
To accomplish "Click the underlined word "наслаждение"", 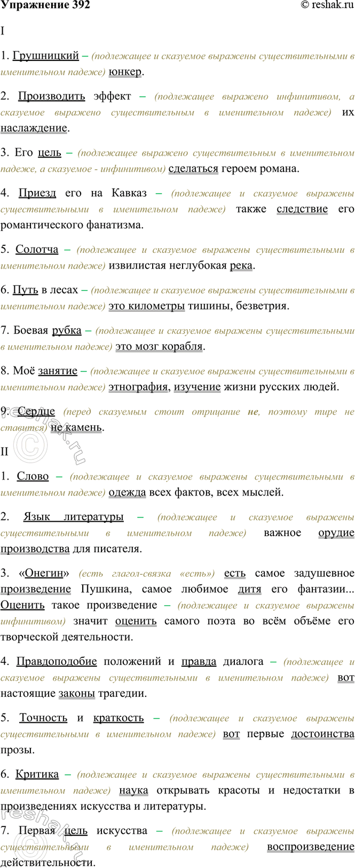I will pyautogui.click(x=34, y=128).
